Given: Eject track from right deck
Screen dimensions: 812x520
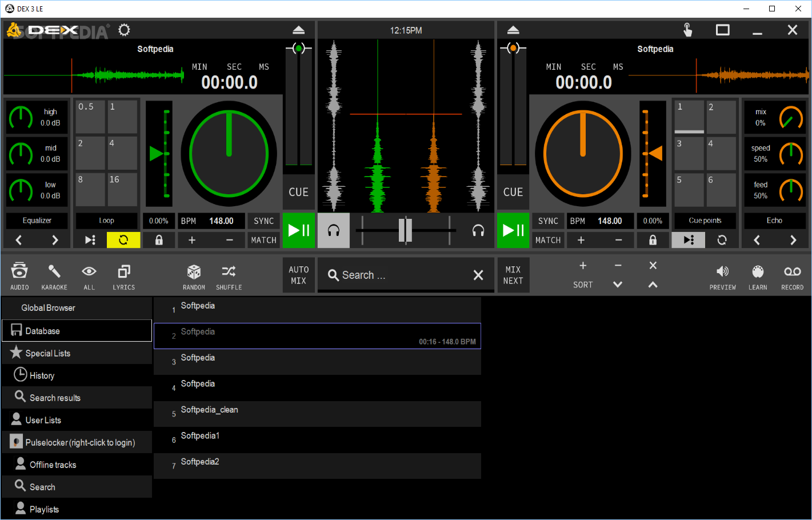Looking at the screenshot, I should (x=513, y=30).
